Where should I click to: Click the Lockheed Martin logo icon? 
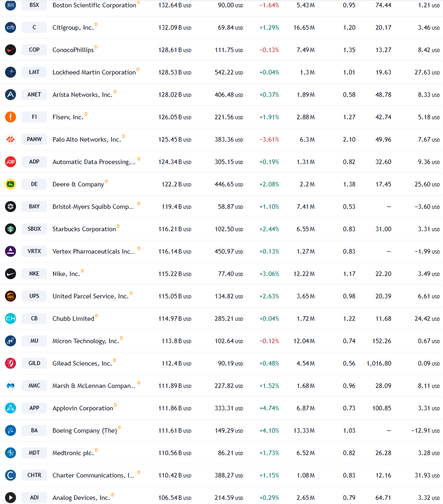(x=11, y=72)
